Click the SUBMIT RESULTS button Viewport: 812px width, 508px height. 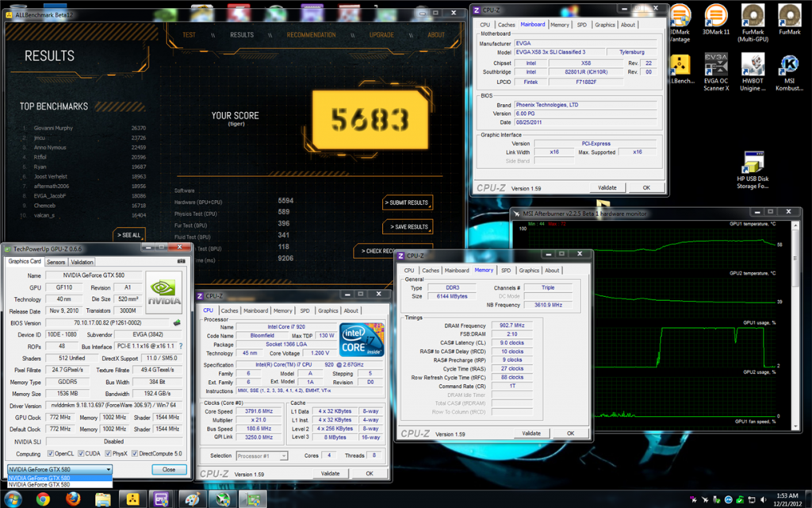408,202
